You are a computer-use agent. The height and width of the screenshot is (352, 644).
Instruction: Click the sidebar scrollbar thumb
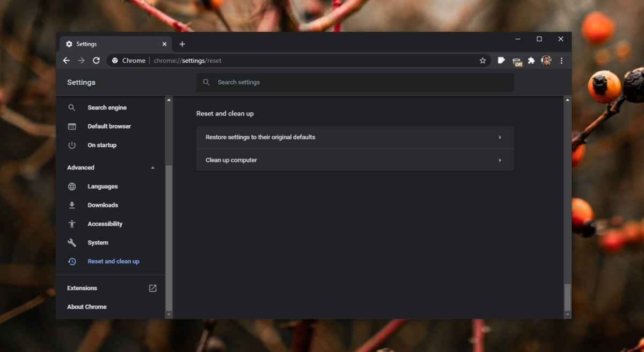(x=169, y=238)
